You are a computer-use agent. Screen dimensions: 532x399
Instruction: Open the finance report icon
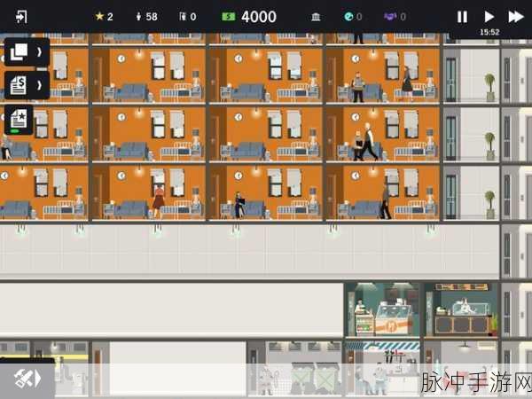click(x=19, y=85)
